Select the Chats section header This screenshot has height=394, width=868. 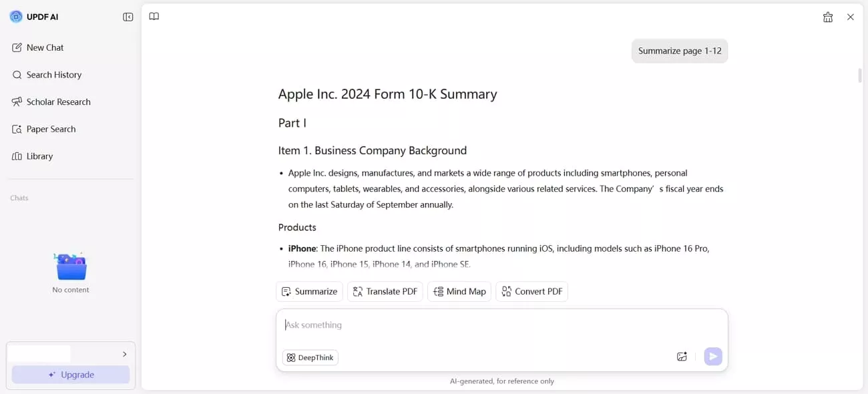click(19, 198)
